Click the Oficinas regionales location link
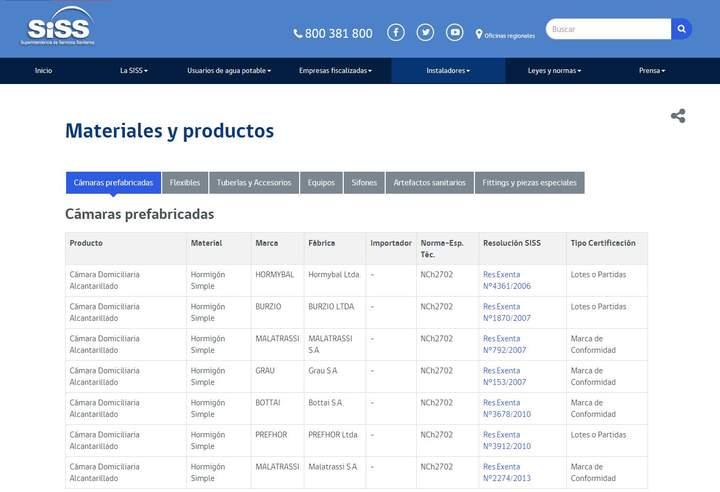This screenshot has width=720, height=492. tap(505, 34)
